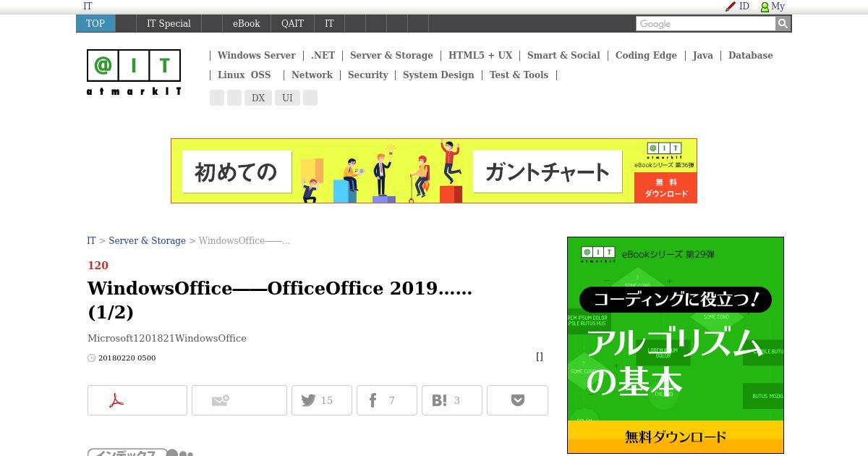Open the .NET category
Screen dimensions: 868x456
point(323,55)
